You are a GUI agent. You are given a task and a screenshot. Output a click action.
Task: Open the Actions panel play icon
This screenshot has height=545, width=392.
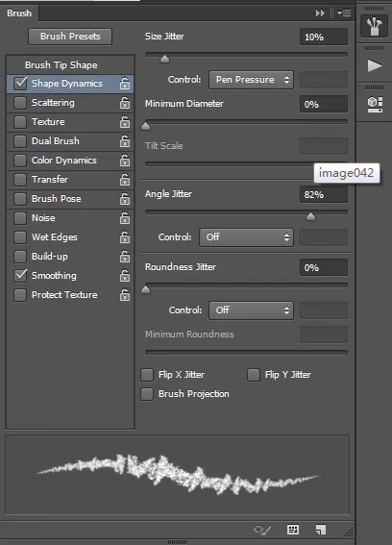click(375, 65)
